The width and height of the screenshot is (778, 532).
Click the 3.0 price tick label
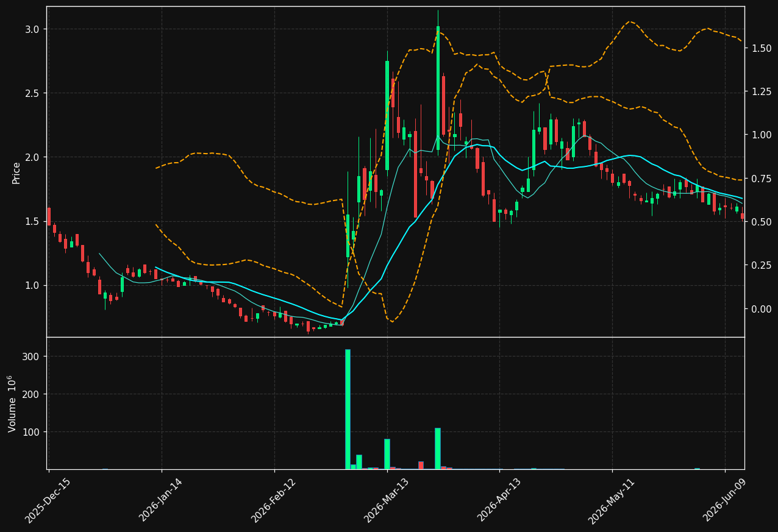32,29
